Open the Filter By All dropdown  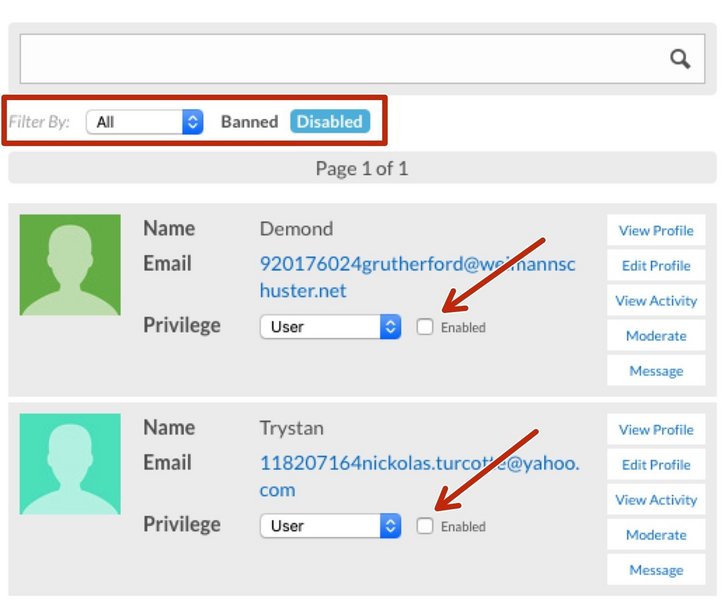pos(145,122)
